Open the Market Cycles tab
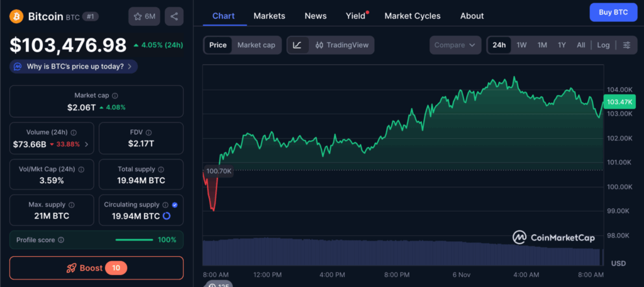Screen dimensions: 644x287 (x=413, y=16)
